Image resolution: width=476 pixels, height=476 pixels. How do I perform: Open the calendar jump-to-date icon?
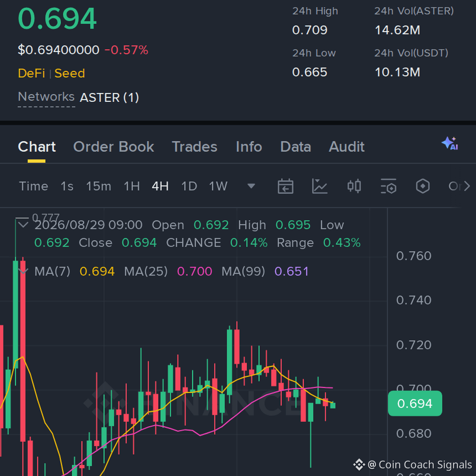click(x=285, y=186)
